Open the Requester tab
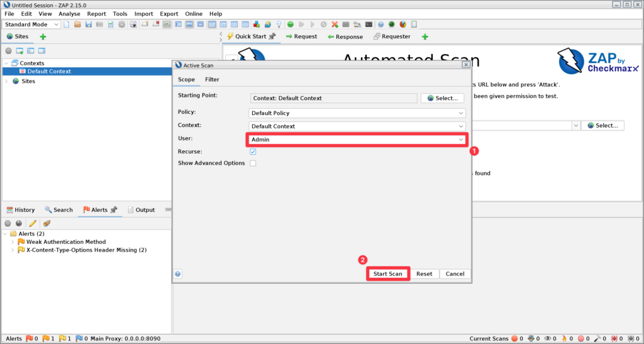The image size is (644, 344). click(x=392, y=36)
